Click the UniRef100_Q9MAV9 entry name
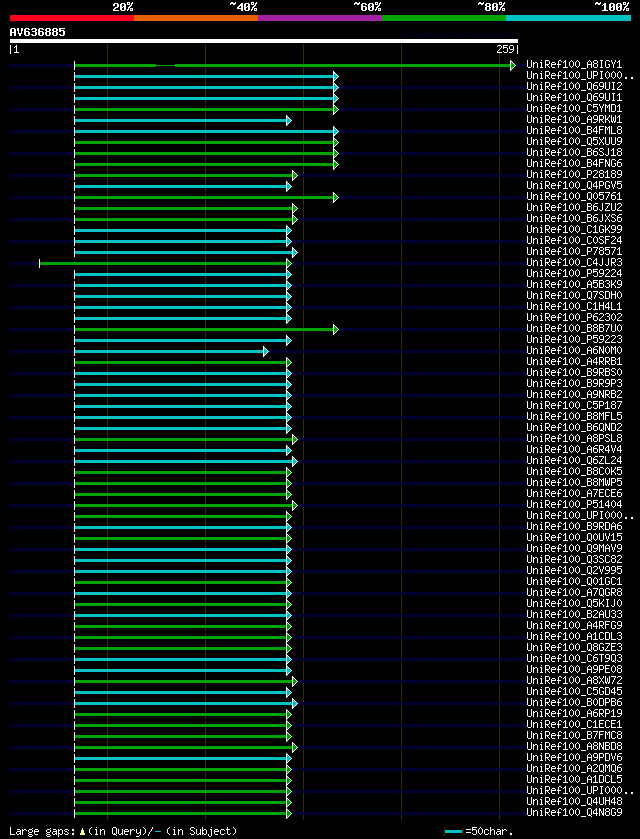The height and width of the screenshot is (839, 640). pyautogui.click(x=574, y=548)
